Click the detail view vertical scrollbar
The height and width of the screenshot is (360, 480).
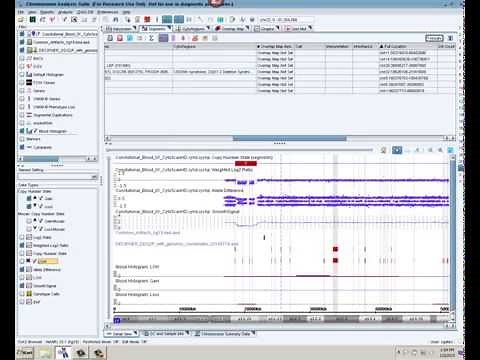click(x=452, y=237)
